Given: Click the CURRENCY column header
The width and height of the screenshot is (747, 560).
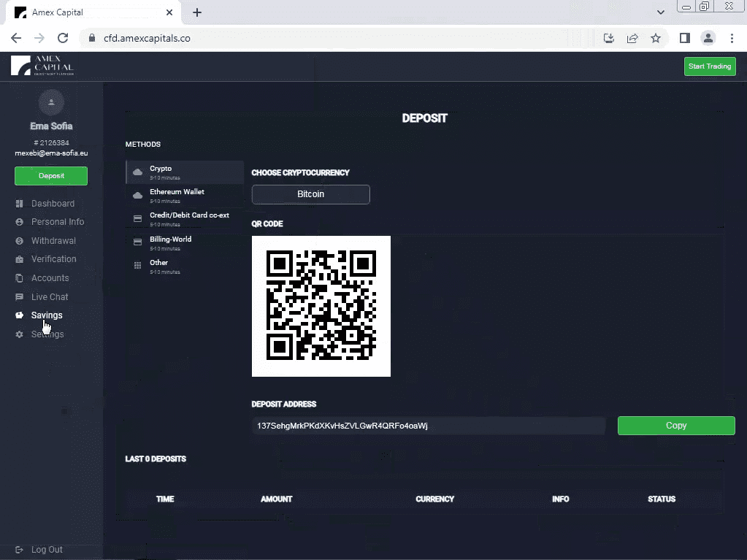Looking at the screenshot, I should coord(435,499).
